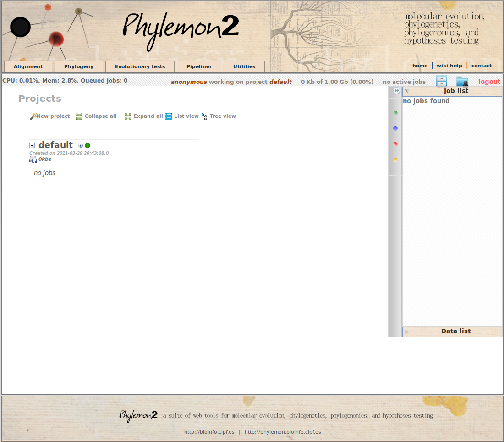Click the Collapse all arrows icon
Image resolution: width=504 pixels, height=442 pixels.
(x=79, y=116)
